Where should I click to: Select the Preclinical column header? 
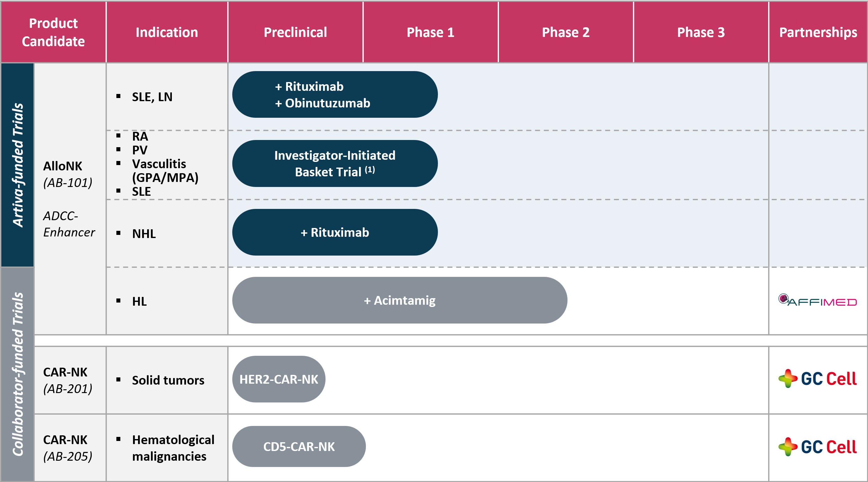(295, 32)
